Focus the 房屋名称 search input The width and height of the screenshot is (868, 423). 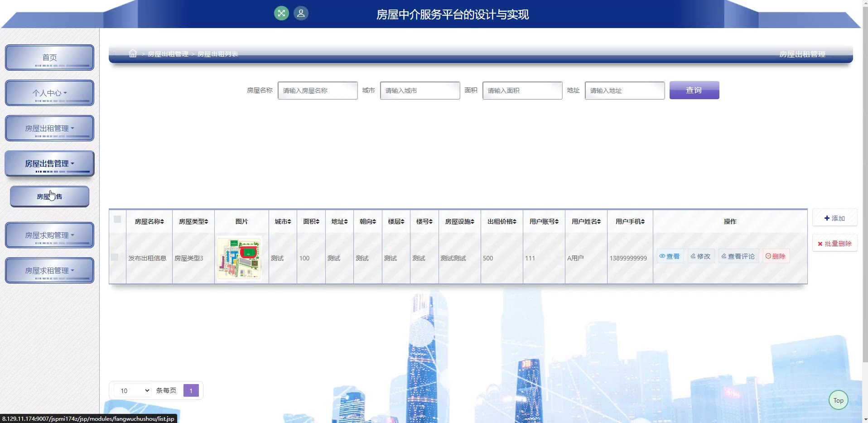point(318,91)
